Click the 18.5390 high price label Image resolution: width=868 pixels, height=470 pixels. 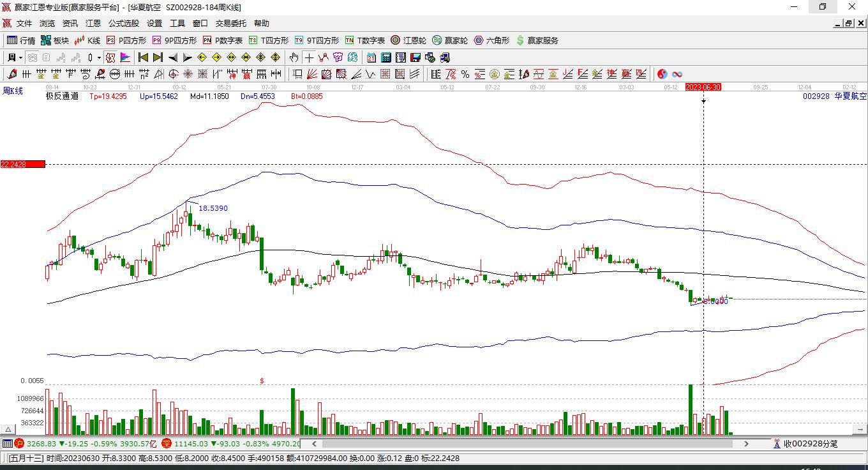(213, 208)
